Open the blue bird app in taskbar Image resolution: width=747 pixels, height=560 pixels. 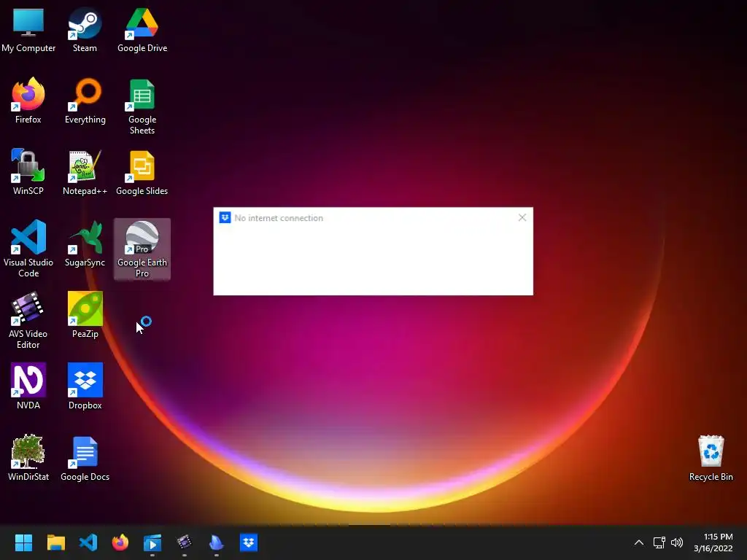216,542
